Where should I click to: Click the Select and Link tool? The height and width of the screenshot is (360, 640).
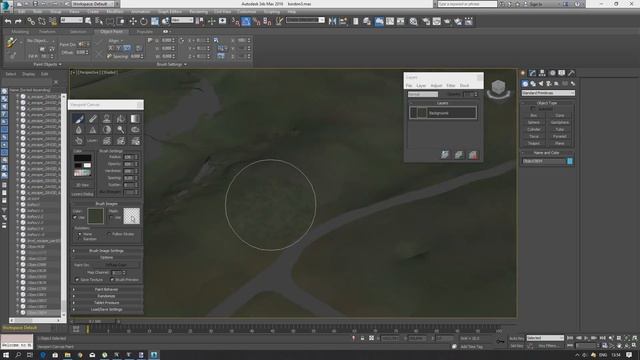pos(31,21)
